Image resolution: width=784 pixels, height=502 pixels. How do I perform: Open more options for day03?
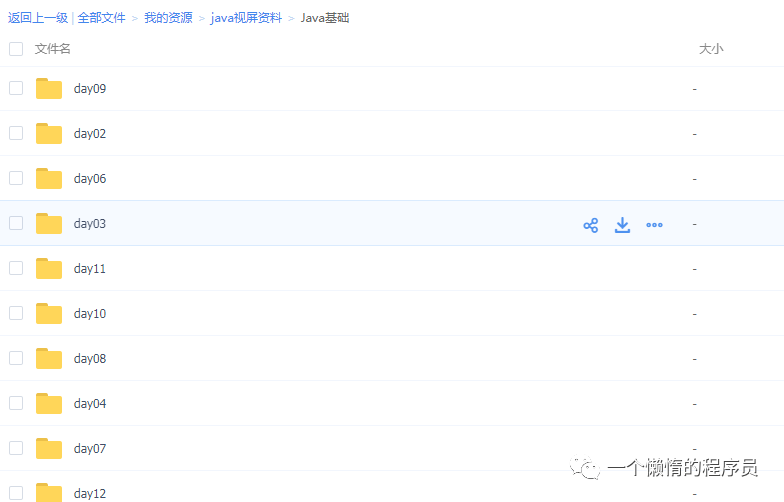coord(654,225)
